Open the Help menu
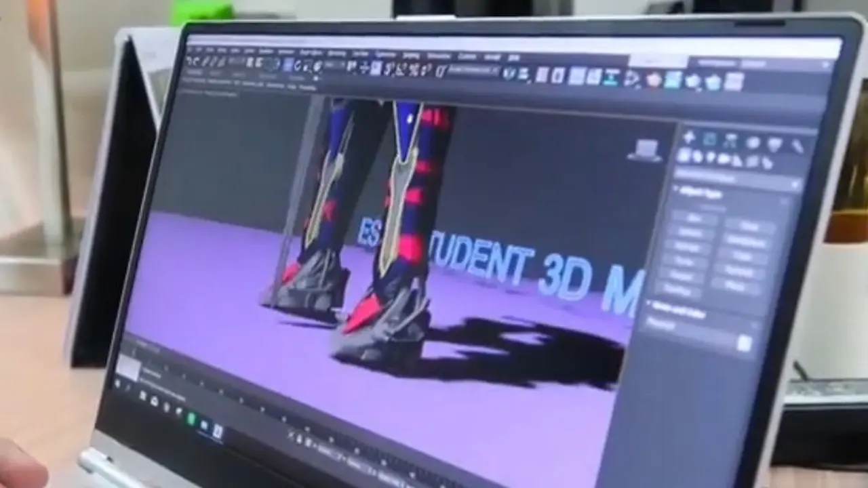This screenshot has height=488, width=868. pyautogui.click(x=513, y=57)
